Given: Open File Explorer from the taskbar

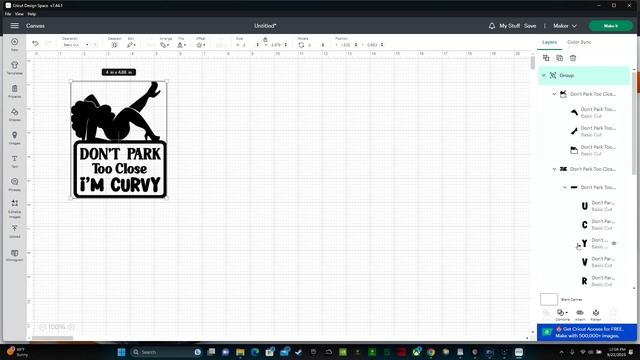Looking at the screenshot, I should (240, 352).
